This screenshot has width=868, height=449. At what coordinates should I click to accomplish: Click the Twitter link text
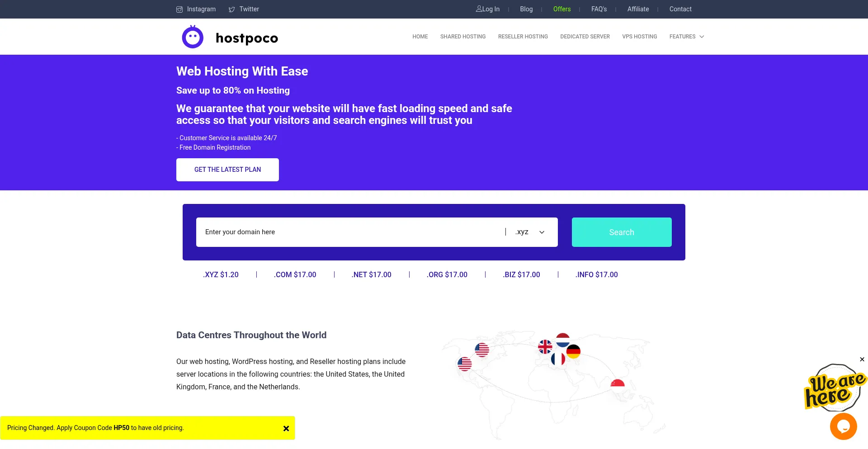coord(249,9)
